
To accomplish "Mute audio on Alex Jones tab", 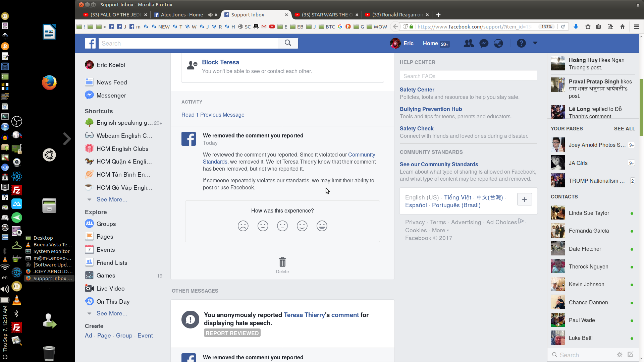I will coord(210,15).
